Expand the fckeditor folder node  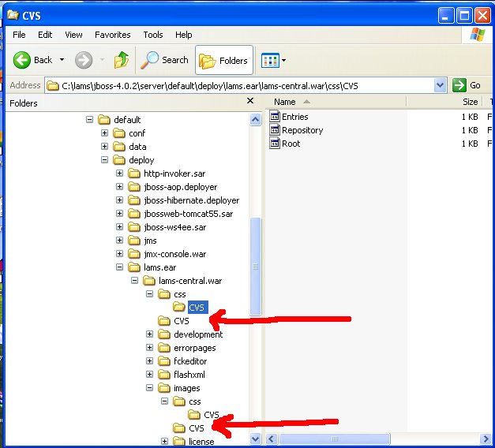click(x=149, y=361)
